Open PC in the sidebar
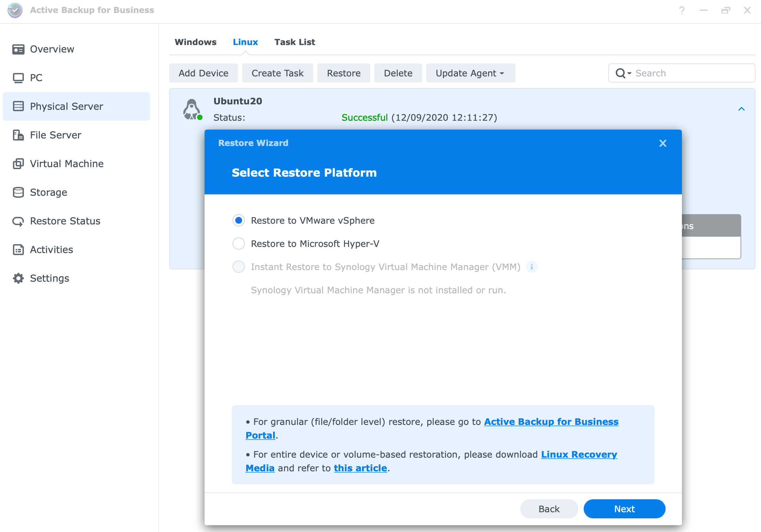The height and width of the screenshot is (532, 761). tap(76, 78)
